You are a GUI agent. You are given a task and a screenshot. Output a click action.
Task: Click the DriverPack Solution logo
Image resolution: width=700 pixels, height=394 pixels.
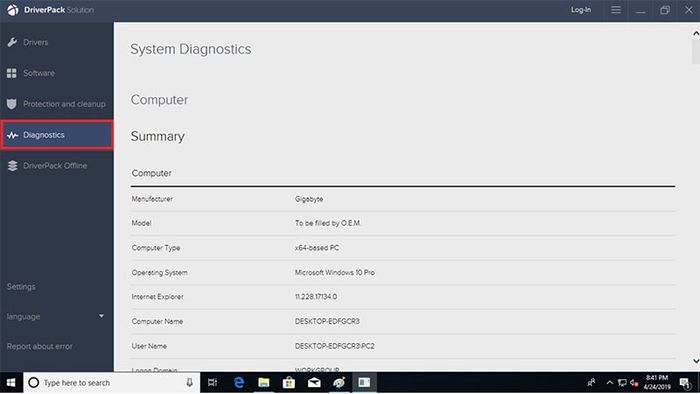point(13,10)
